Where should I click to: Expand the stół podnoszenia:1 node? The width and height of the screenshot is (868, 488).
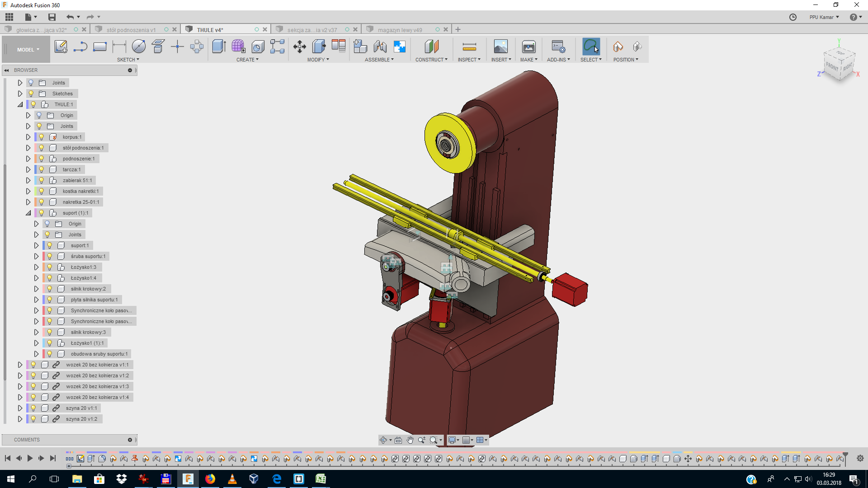28,148
